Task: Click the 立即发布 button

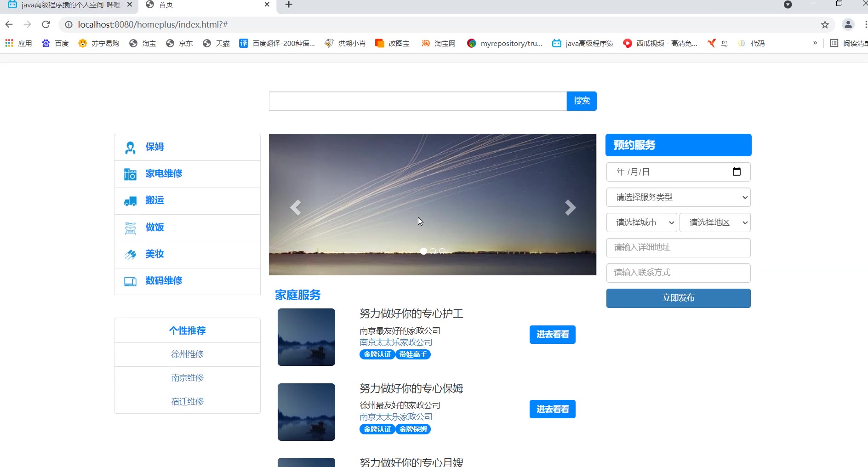Action: 679,298
